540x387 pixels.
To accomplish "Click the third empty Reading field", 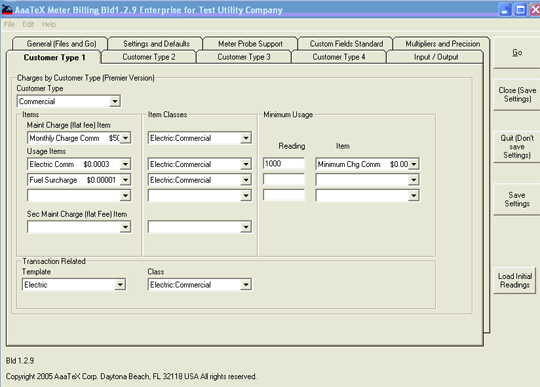I will point(284,195).
